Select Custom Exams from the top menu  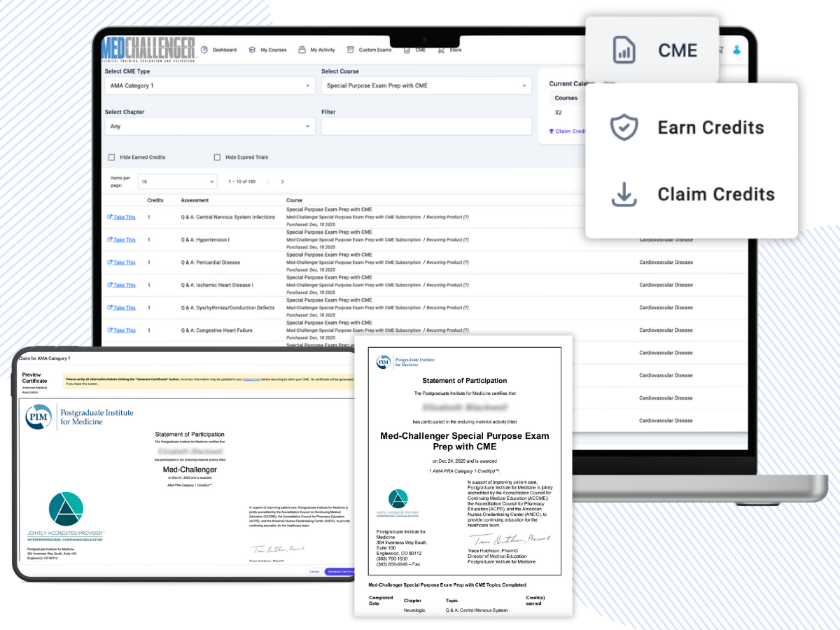[x=375, y=50]
